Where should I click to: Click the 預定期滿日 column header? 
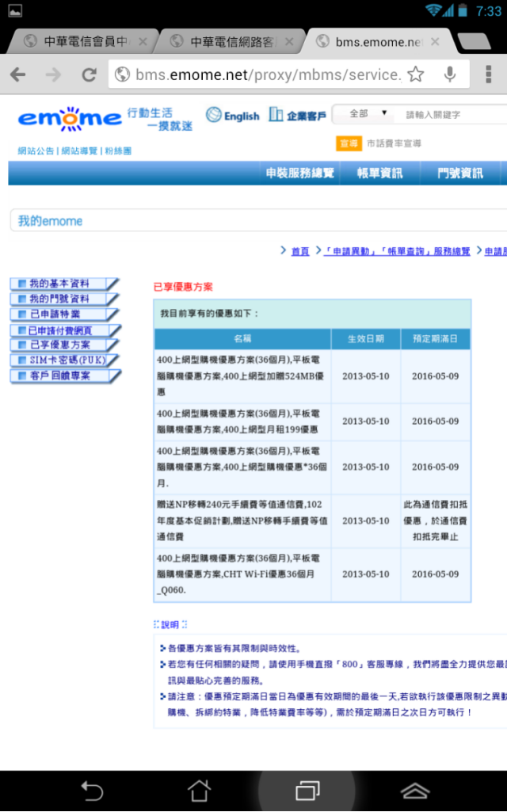[435, 339]
